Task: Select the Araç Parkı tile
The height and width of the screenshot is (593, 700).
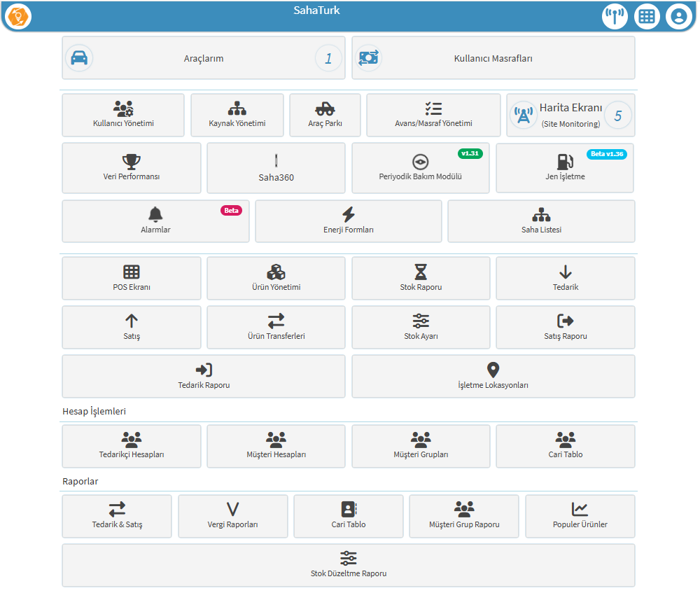Action: coord(325,116)
